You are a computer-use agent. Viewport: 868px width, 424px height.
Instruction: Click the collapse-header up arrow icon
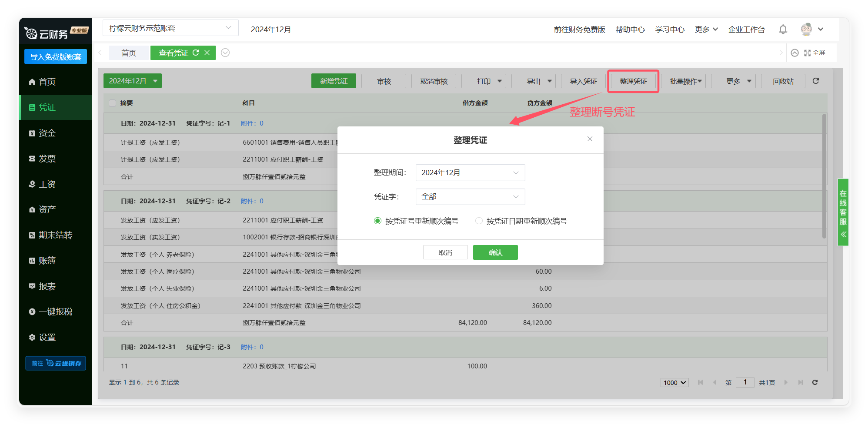click(795, 53)
